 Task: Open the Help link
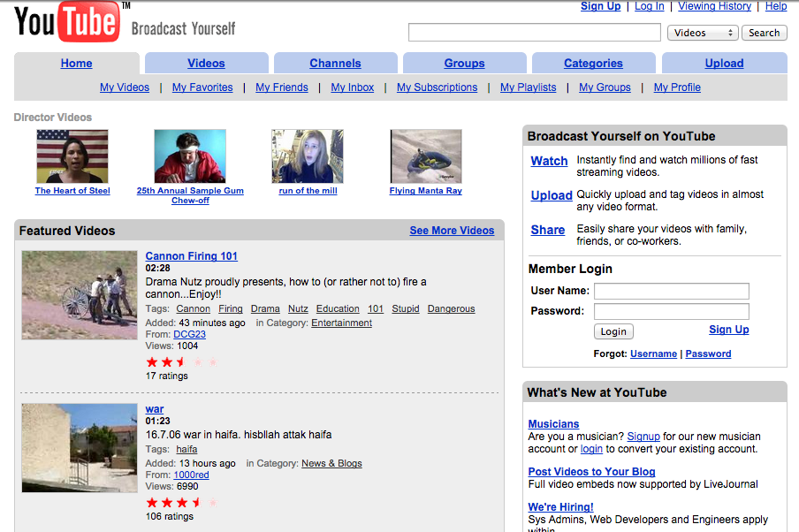click(x=776, y=6)
